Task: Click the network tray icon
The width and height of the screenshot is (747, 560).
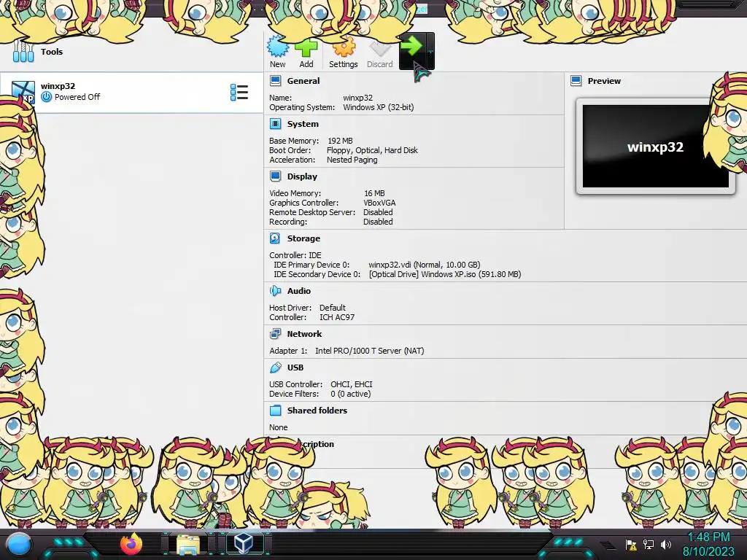Action: coord(649,544)
